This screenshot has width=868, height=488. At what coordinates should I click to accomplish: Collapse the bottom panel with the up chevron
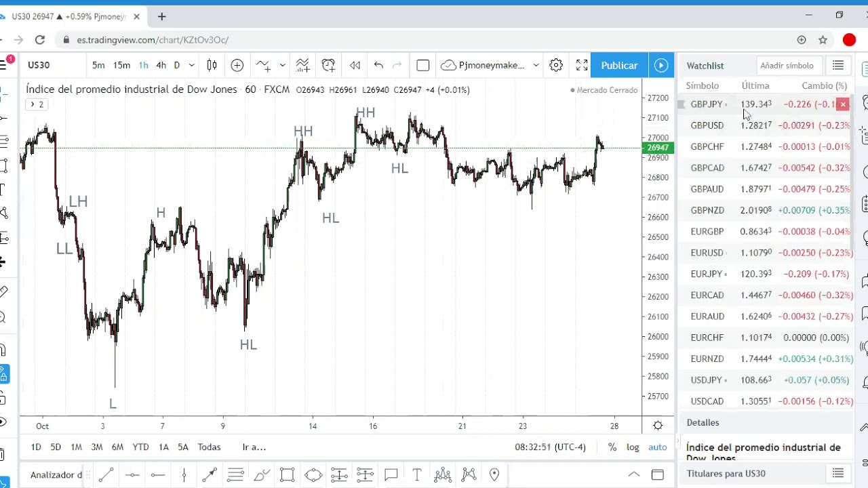pyautogui.click(x=633, y=474)
